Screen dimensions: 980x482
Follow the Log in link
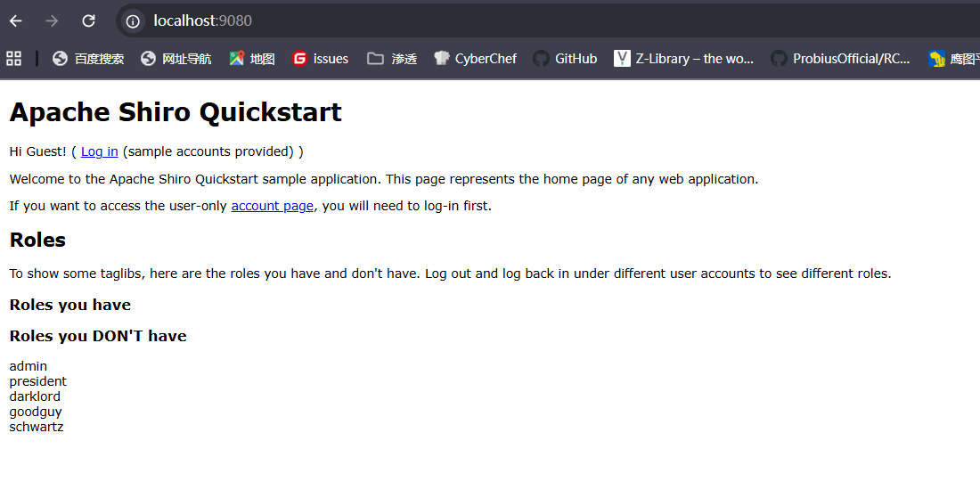100,151
